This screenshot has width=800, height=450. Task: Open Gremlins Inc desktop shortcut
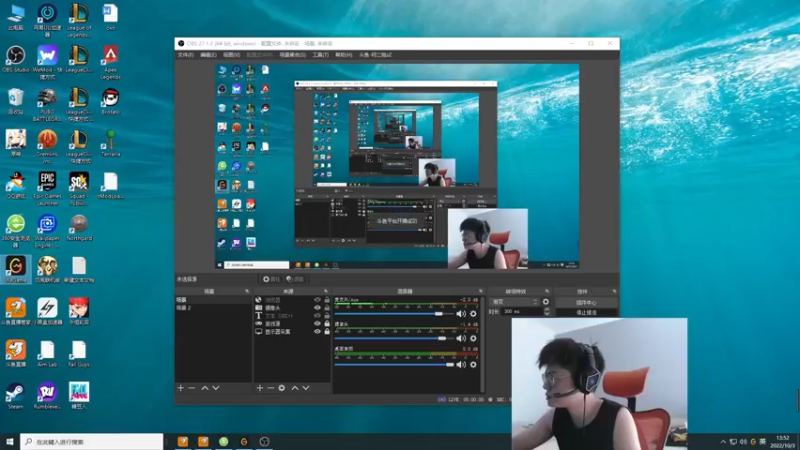47,146
